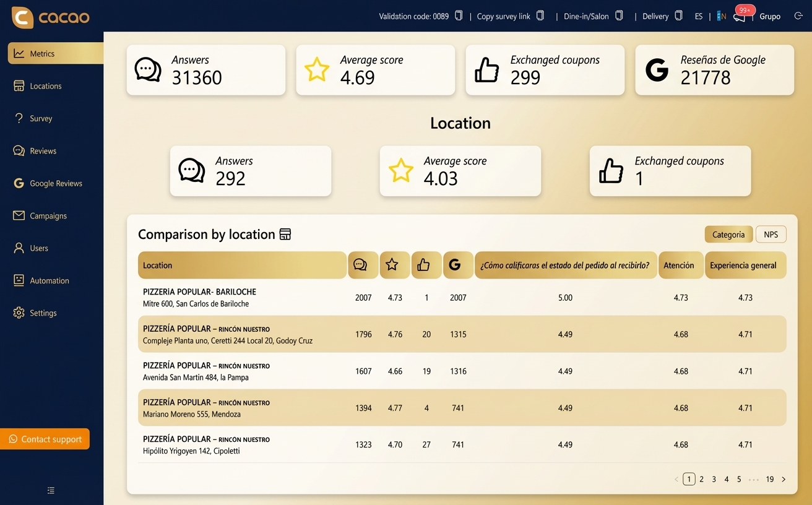Collapse the sidebar with the bottom toggle
Viewport: 812px width, 505px height.
pyautogui.click(x=50, y=490)
